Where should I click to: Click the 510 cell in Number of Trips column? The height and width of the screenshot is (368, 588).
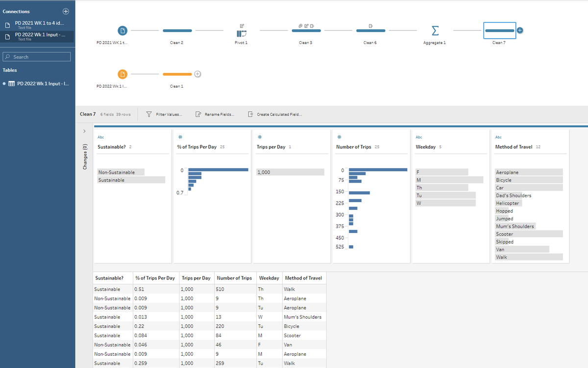coord(235,289)
